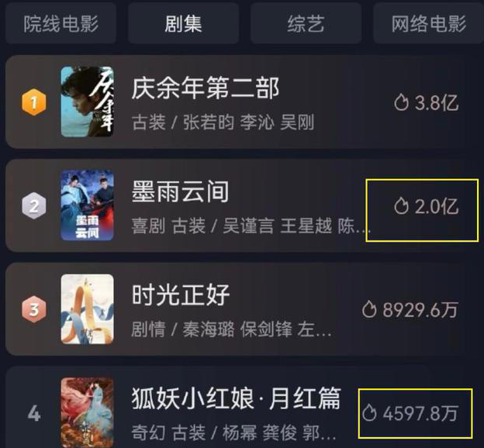The width and height of the screenshot is (484, 448).
Task: Click the gold rank 1 badge
Action: coord(34,102)
